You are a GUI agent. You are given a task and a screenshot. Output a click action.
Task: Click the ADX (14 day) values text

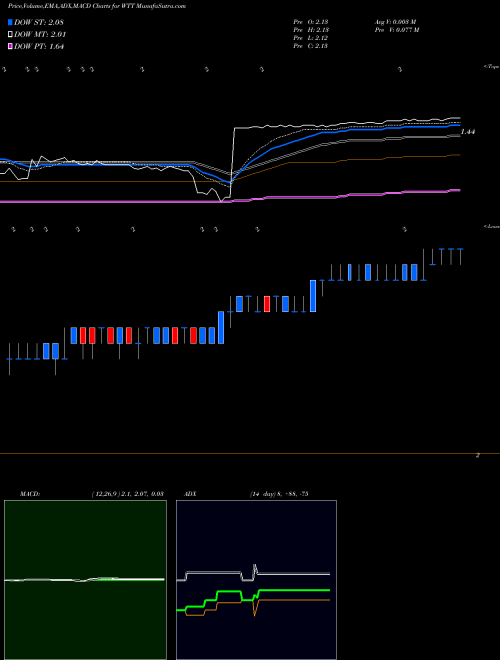pos(279,493)
